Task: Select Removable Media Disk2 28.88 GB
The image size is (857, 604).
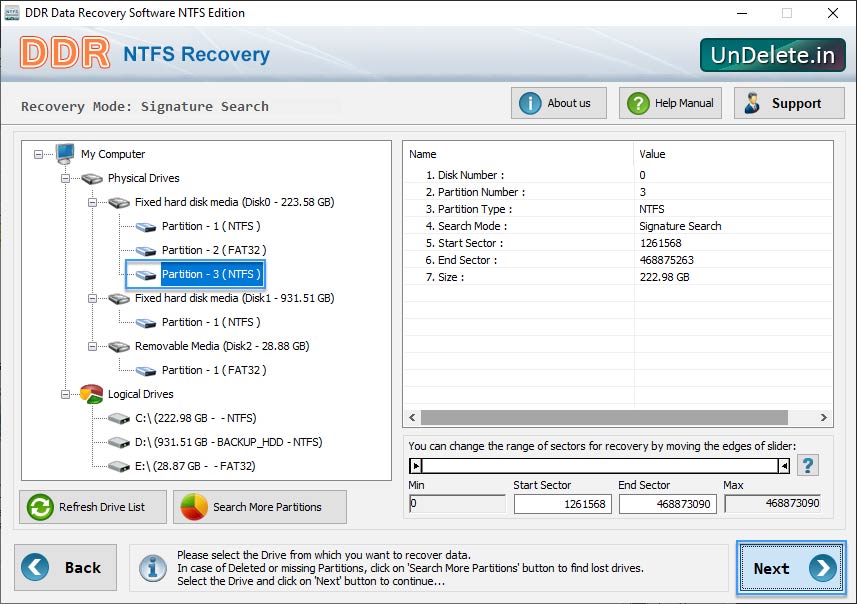Action: [222, 347]
